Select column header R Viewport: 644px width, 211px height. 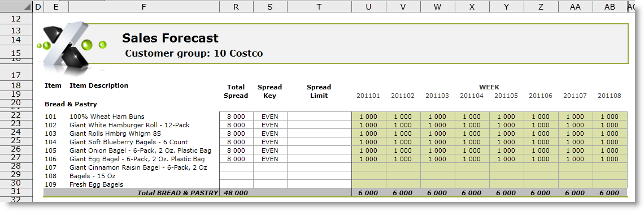pos(236,7)
